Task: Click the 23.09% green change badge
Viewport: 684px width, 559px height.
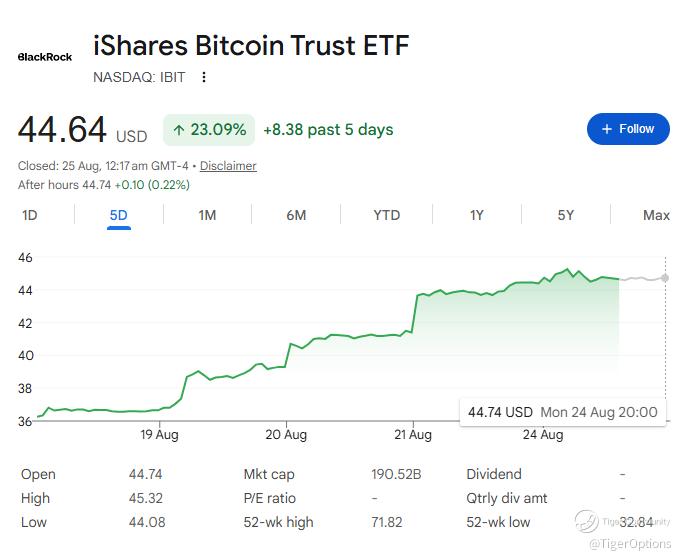Action: [209, 130]
